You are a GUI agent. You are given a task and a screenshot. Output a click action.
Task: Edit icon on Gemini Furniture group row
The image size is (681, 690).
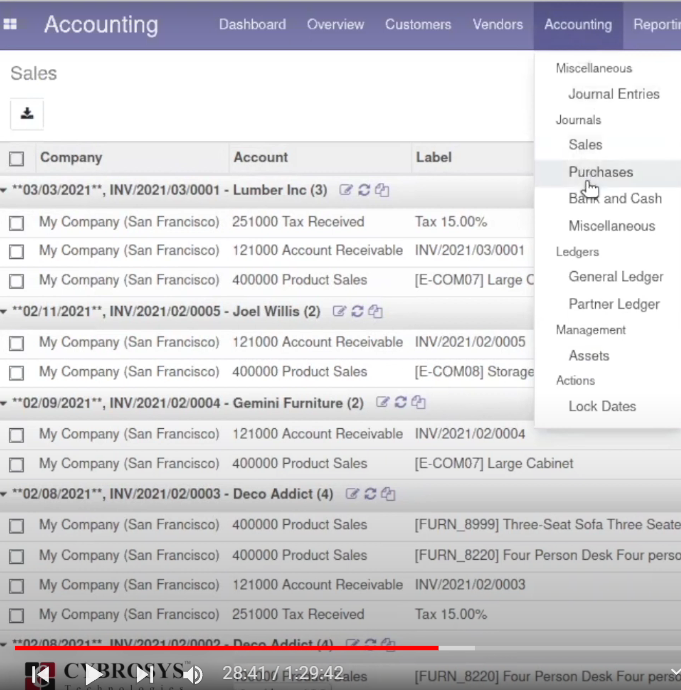coord(382,402)
